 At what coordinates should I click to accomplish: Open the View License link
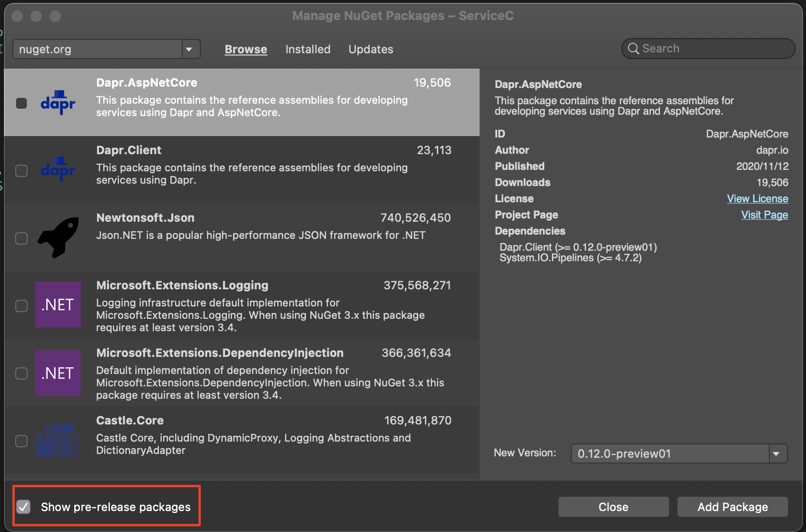click(757, 198)
